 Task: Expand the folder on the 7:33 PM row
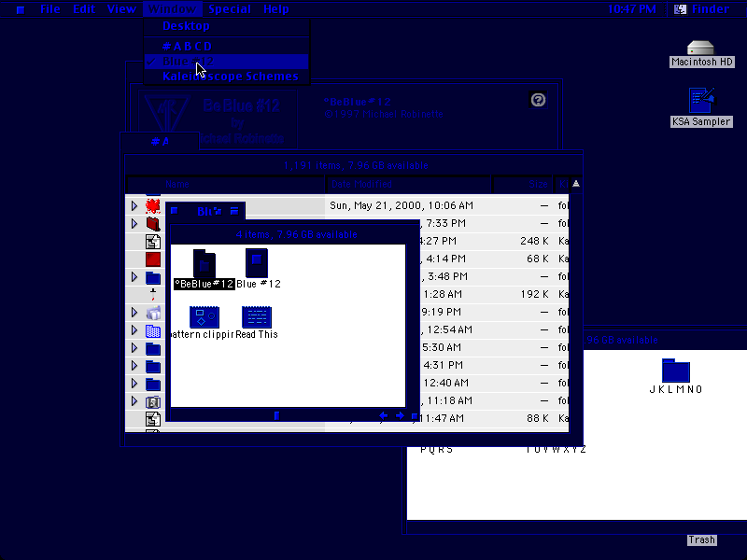[x=134, y=223]
